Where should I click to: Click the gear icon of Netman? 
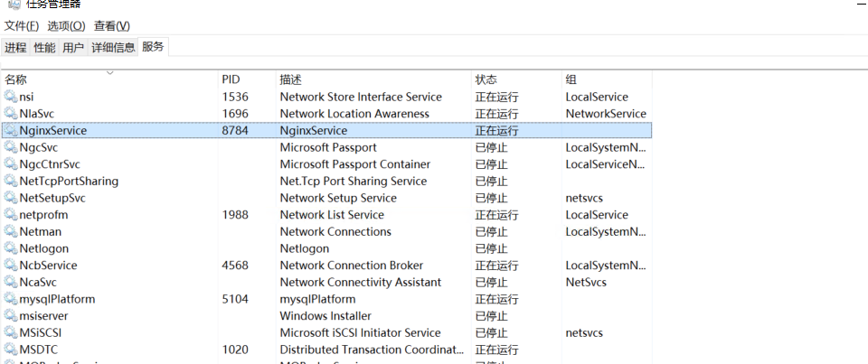tap(11, 232)
